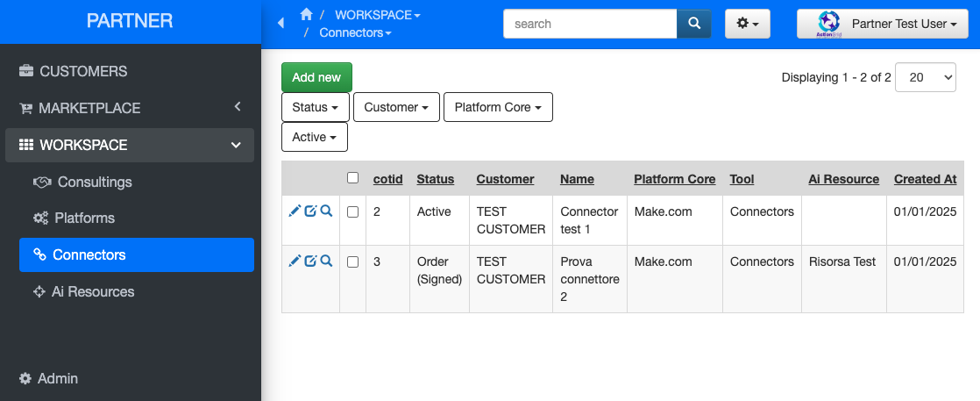980x401 pixels.
Task: Sort table by Platform Core column
Action: pyautogui.click(x=674, y=179)
